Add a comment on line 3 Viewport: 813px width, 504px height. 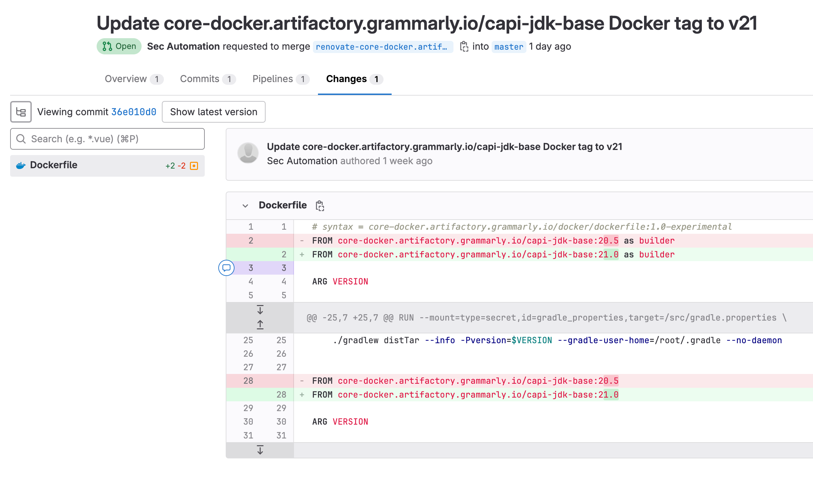[x=226, y=268]
